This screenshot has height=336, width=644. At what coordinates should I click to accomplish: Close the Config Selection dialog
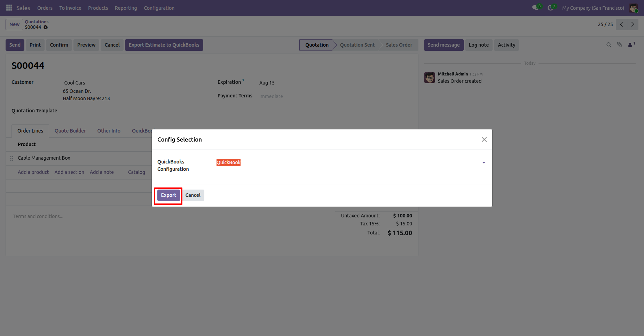484,139
